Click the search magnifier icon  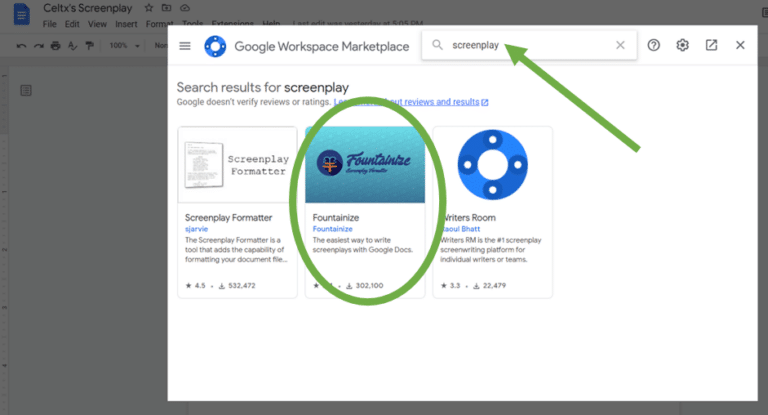click(x=437, y=45)
